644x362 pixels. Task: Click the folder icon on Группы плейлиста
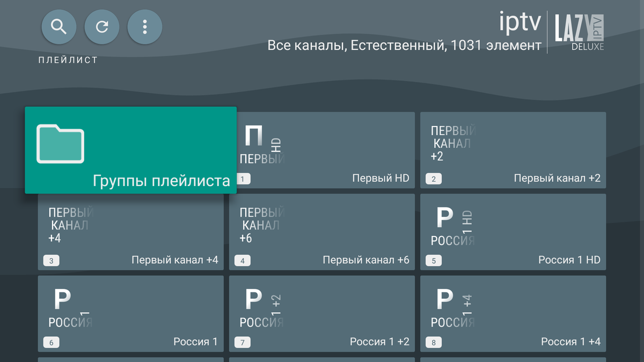pos(60,144)
